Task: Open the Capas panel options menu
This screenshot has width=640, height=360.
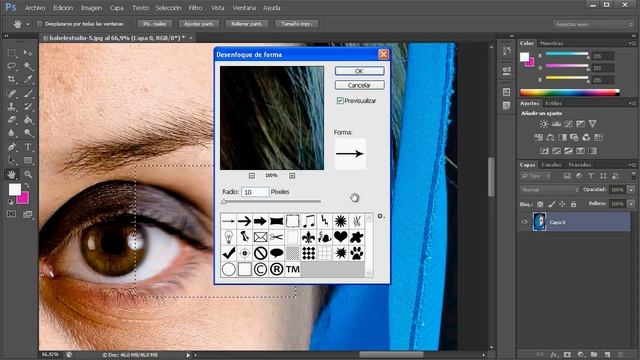Action: tap(631, 164)
